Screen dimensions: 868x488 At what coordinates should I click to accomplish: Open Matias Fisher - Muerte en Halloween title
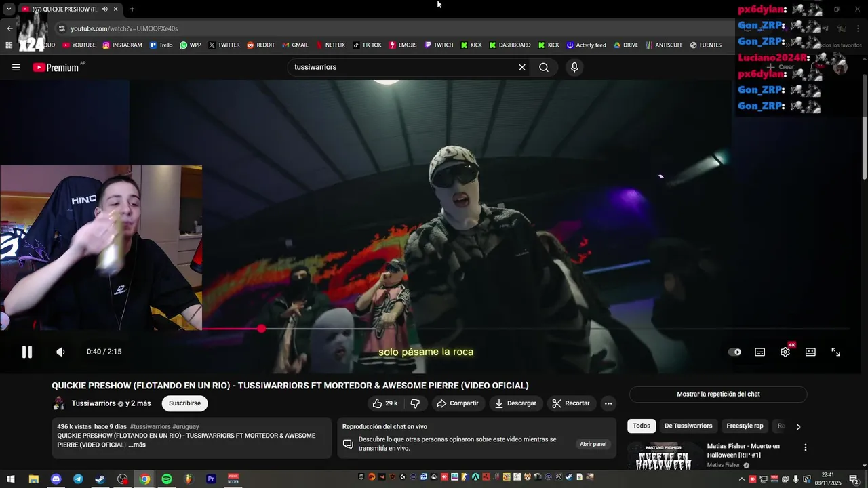click(743, 451)
